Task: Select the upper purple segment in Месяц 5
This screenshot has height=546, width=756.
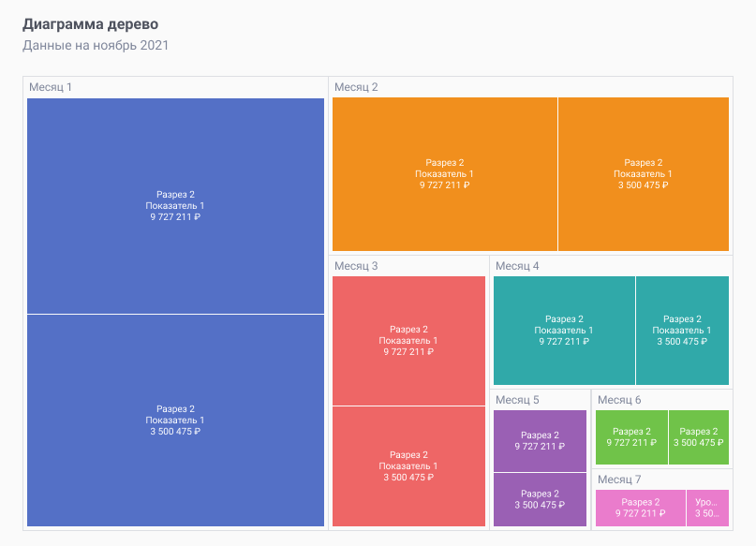Action: (539, 440)
